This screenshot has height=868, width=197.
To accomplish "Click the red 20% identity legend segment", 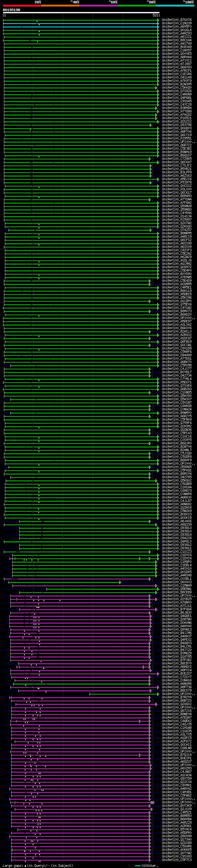I will pyautogui.click(x=22, y=6).
